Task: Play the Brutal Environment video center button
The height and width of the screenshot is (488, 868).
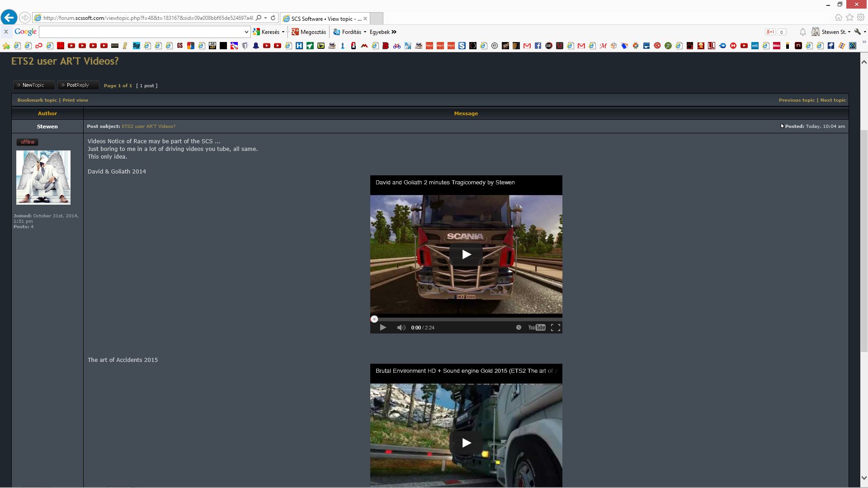Action: (466, 443)
